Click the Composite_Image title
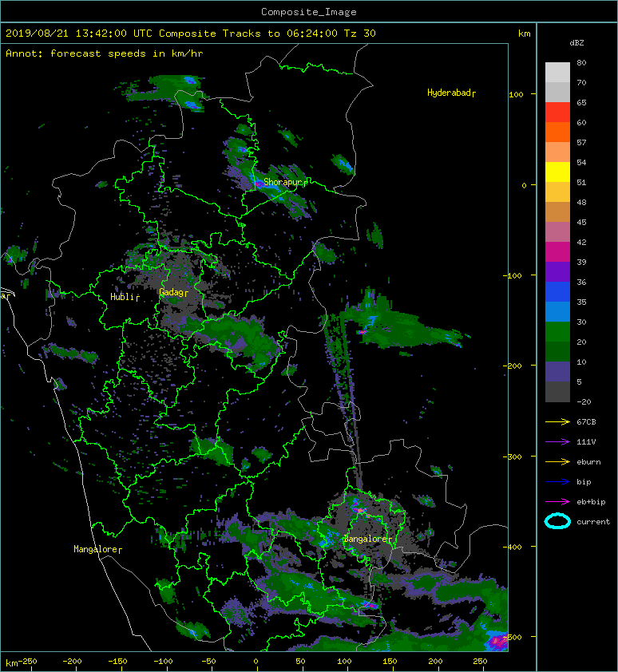The image size is (618, 672). coord(309,12)
